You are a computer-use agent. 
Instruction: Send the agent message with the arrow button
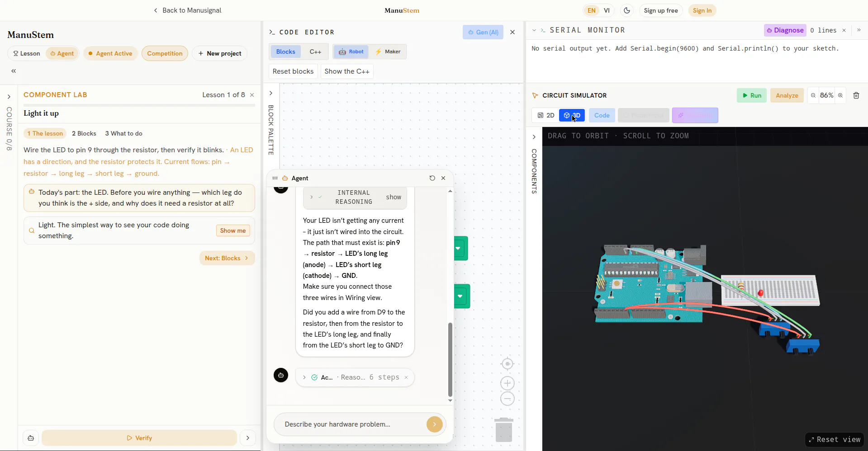point(435,424)
